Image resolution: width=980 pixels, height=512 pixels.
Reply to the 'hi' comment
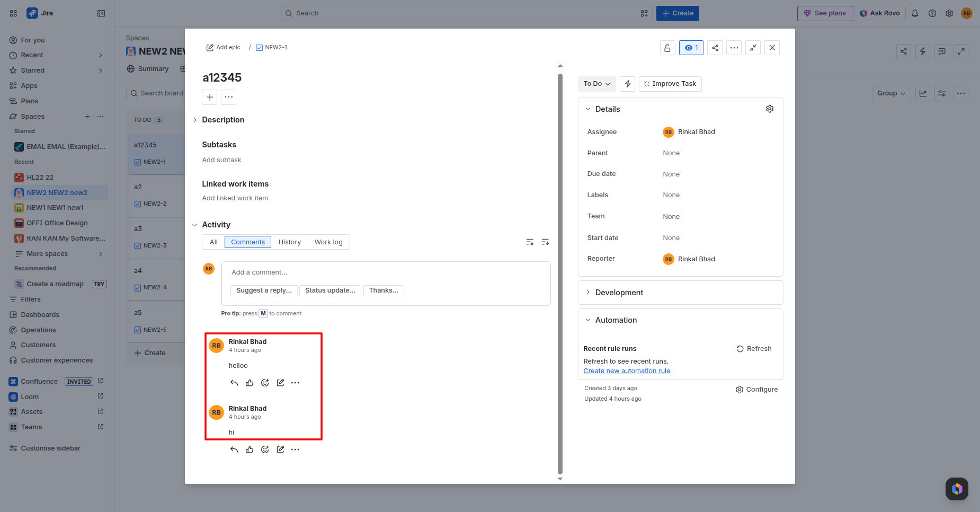point(234,449)
